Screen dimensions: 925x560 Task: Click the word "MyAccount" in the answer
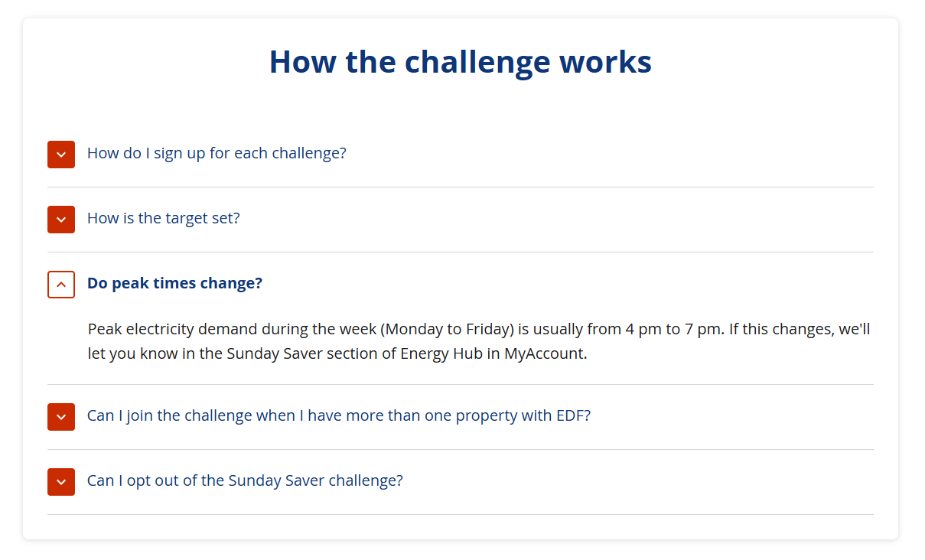[x=543, y=355]
